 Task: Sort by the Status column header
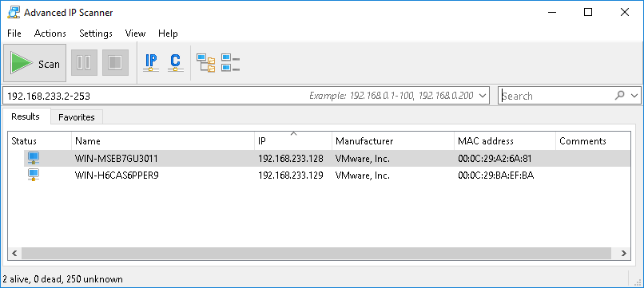40,141
